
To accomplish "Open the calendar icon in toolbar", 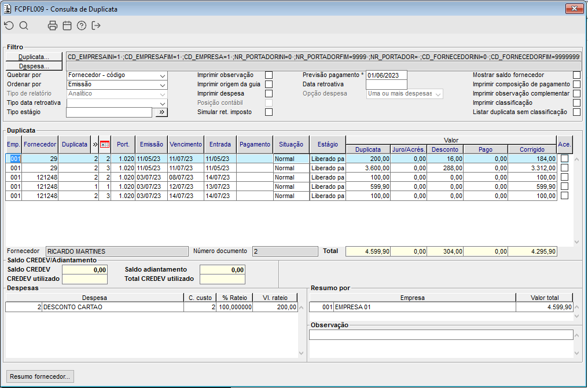I will (67, 25).
